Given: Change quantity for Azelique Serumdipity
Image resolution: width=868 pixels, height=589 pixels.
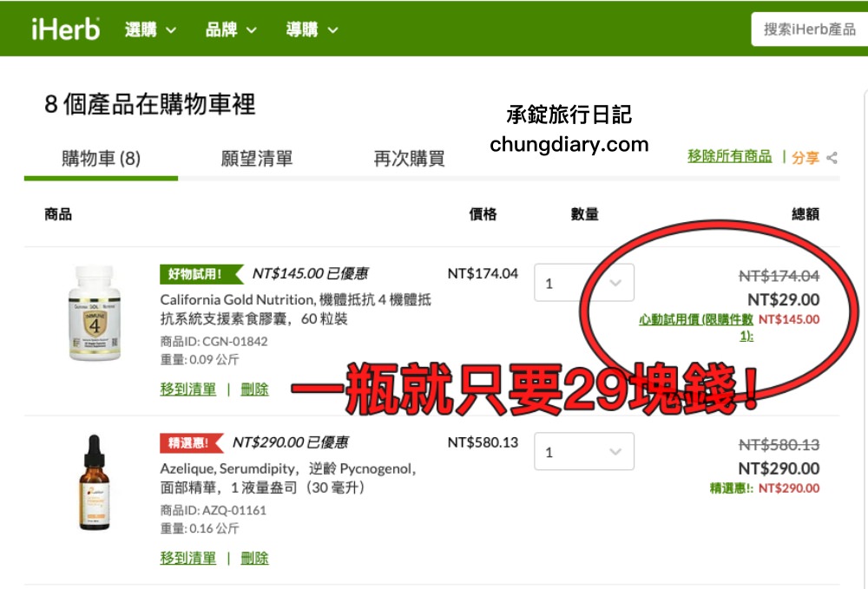Looking at the screenshot, I should pyautogui.click(x=584, y=451).
